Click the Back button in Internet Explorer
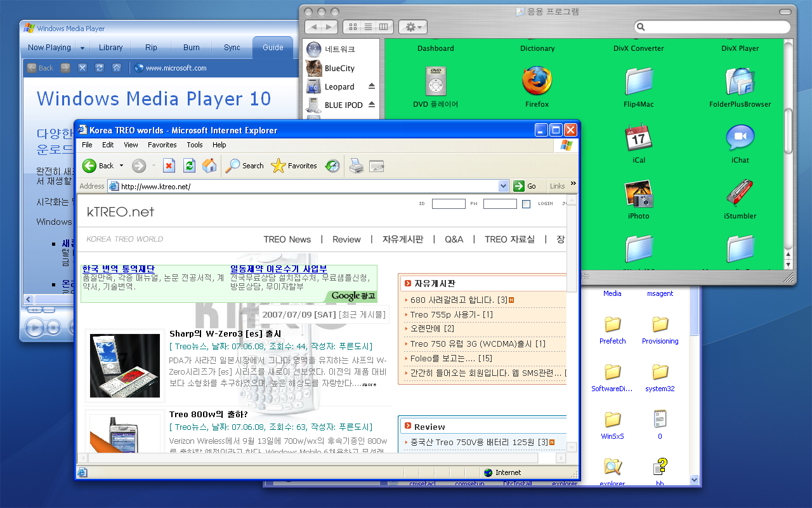 98,166
